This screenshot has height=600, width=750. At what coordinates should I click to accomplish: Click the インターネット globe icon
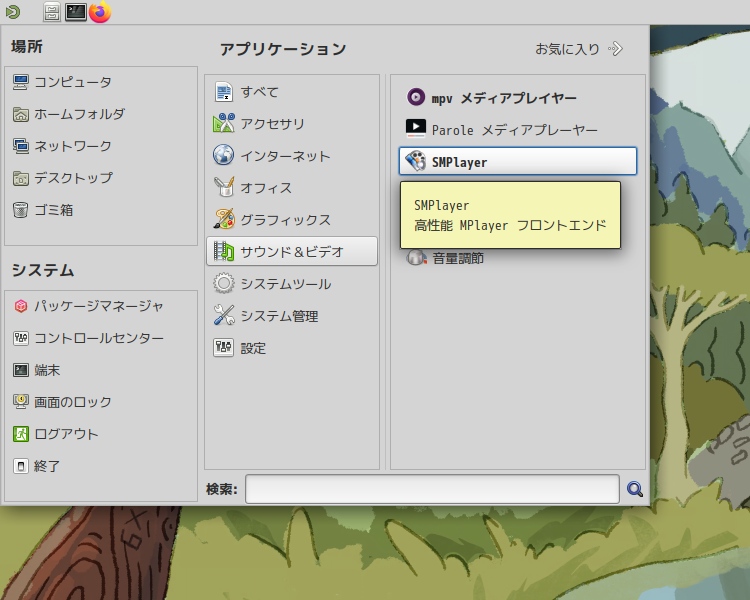click(224, 156)
